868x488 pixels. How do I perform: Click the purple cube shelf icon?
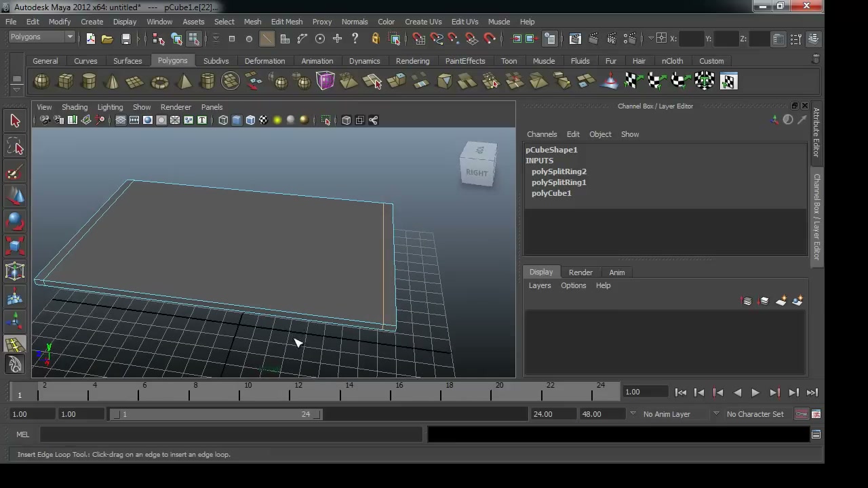click(325, 82)
